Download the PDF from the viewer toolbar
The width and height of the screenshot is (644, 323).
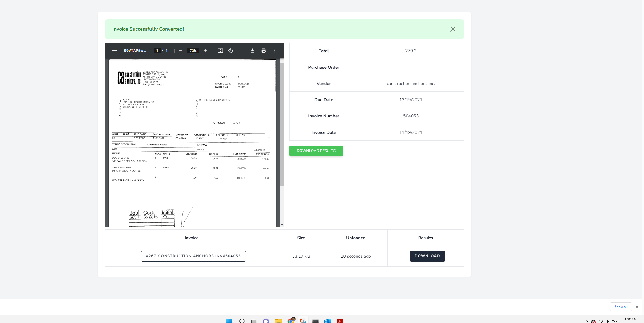pyautogui.click(x=252, y=51)
